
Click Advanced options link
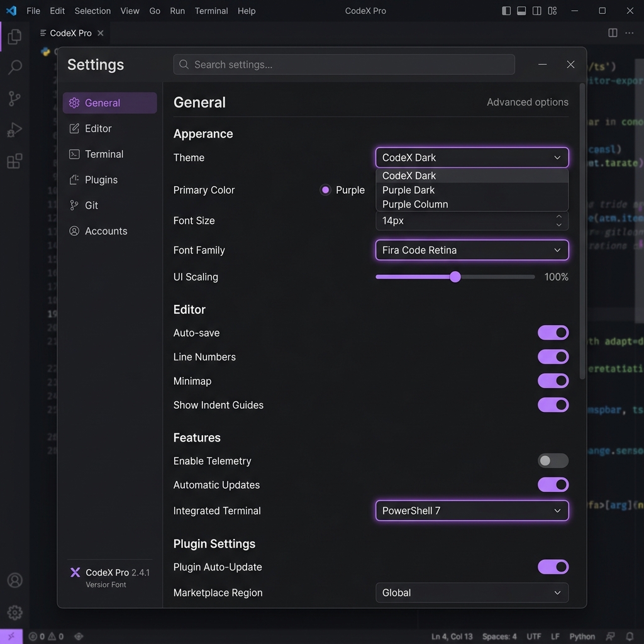pyautogui.click(x=528, y=102)
